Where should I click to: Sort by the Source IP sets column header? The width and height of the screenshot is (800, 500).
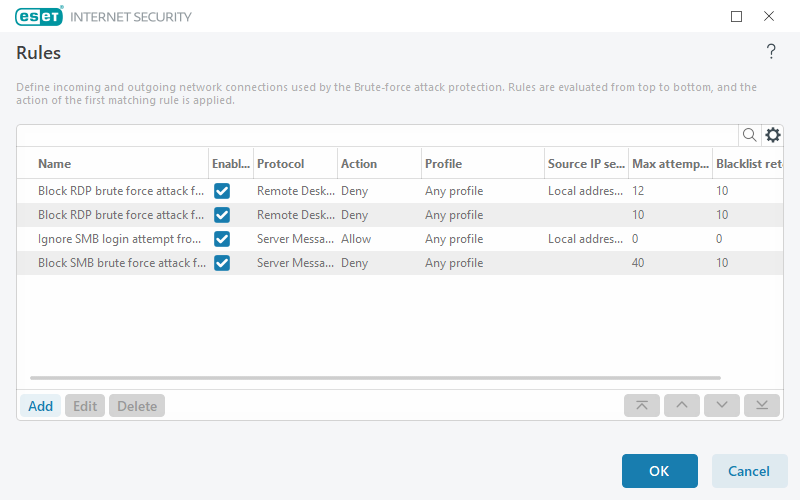pyautogui.click(x=586, y=163)
